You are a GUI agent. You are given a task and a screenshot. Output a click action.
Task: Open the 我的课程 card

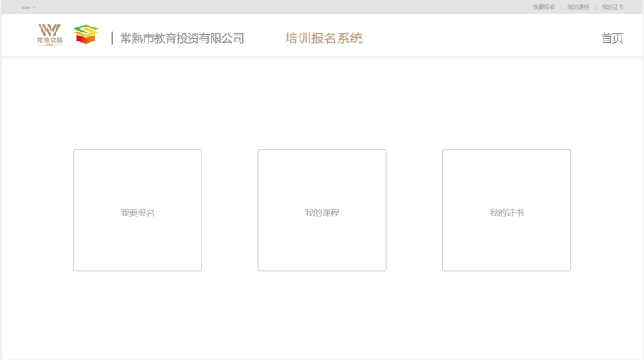[x=322, y=182]
